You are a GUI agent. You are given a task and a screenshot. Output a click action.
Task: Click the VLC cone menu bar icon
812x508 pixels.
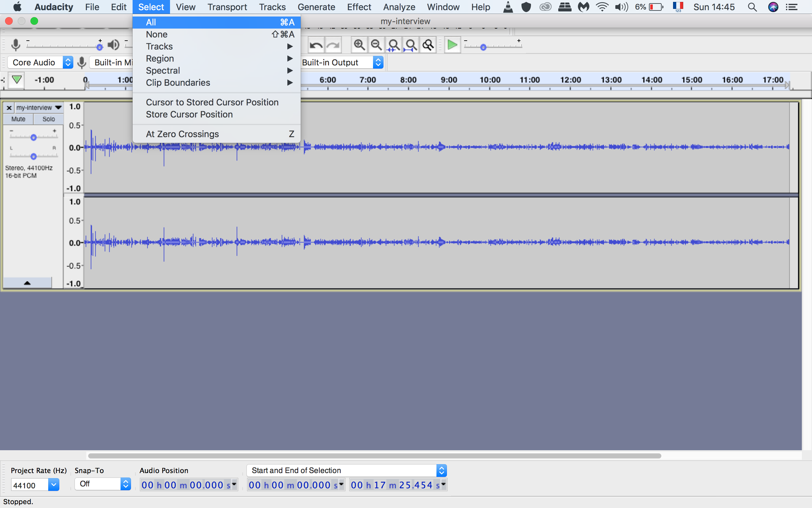click(508, 7)
